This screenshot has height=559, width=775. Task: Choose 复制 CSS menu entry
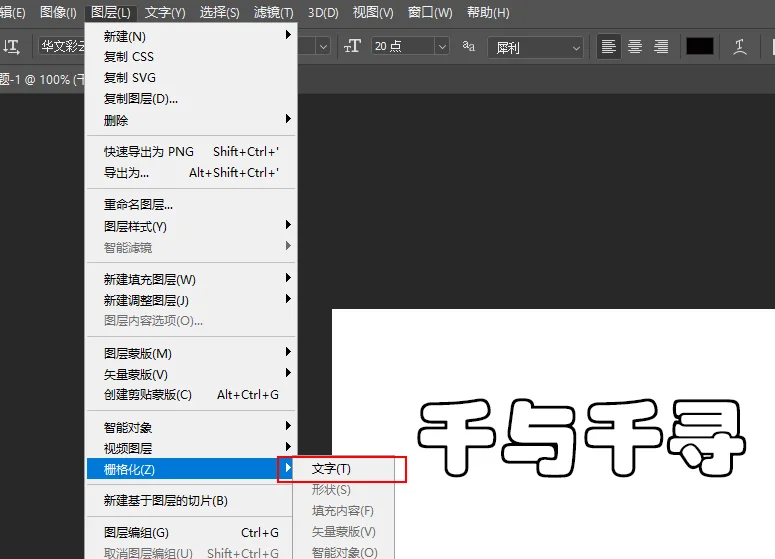coord(191,57)
